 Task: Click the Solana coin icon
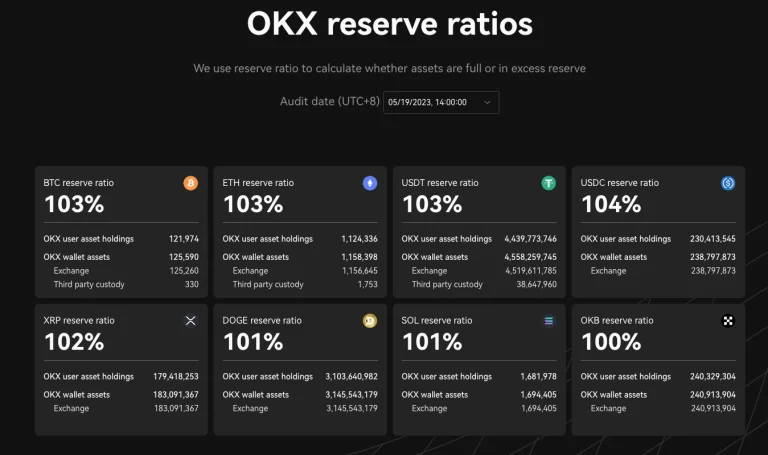549,320
